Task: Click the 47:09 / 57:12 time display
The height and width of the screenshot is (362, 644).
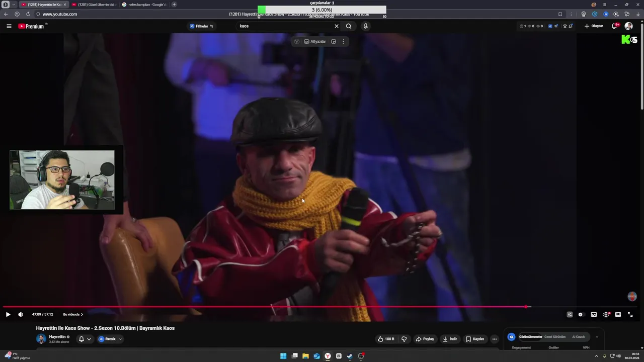Action: [x=42, y=315]
